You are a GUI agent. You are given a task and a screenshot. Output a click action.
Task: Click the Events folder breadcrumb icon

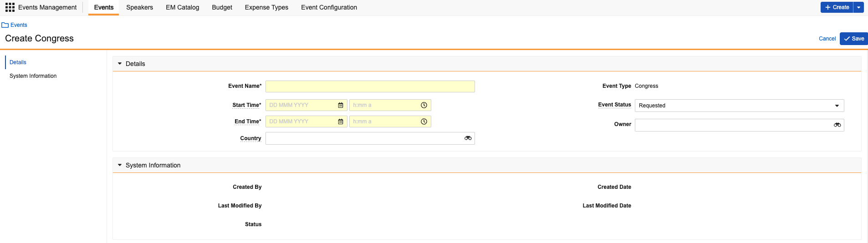click(x=5, y=25)
